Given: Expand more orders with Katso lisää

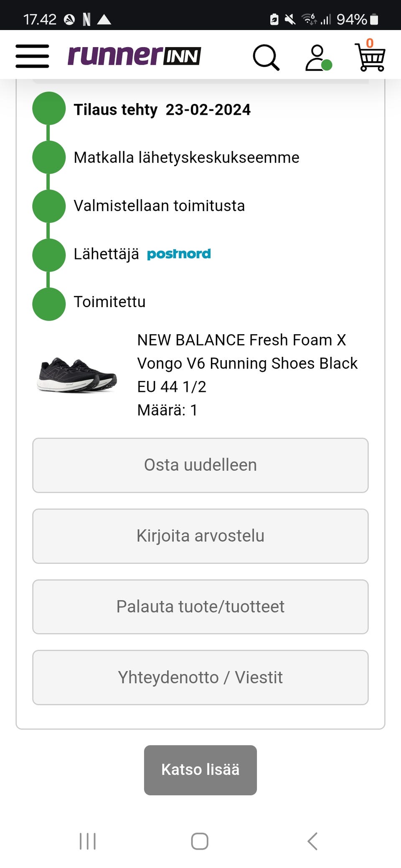Looking at the screenshot, I should 200,770.
